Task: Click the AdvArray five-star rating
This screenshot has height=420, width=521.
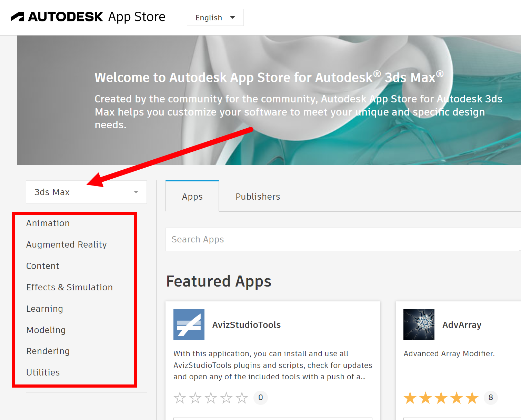Action: pos(441,398)
